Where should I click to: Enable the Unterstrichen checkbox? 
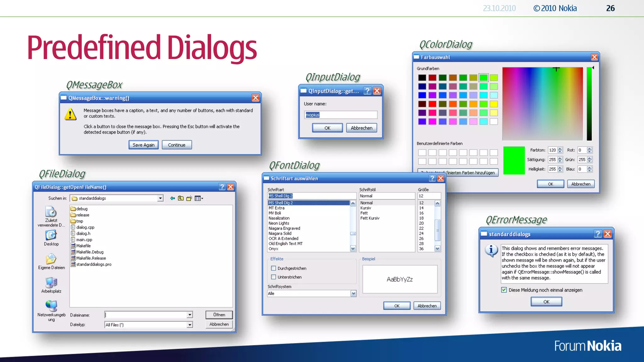point(274,277)
